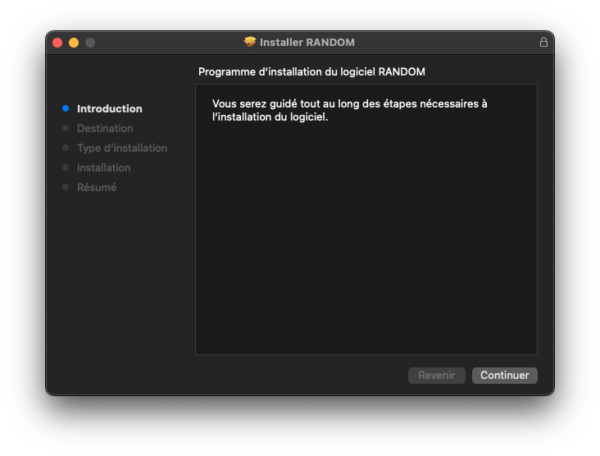Open the Résumé step in sidebar

click(x=97, y=187)
